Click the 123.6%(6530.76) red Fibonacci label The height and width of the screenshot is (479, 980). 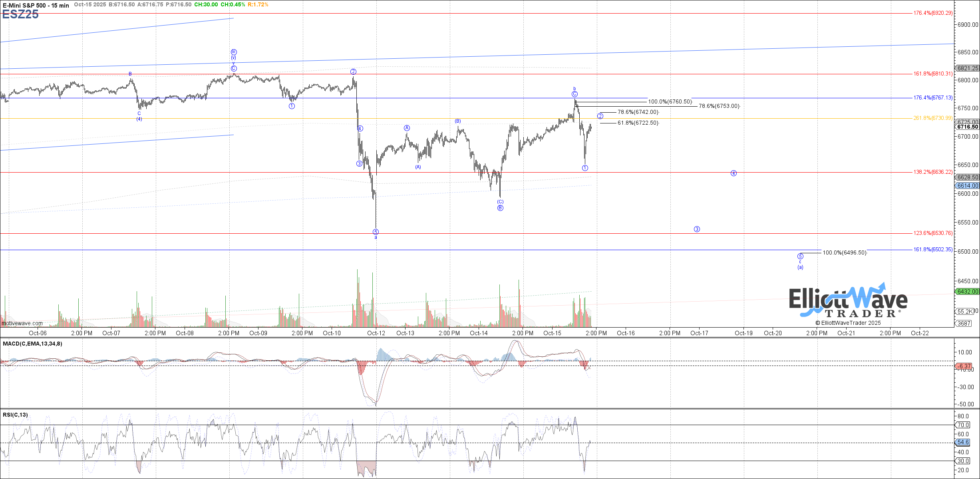[932, 233]
